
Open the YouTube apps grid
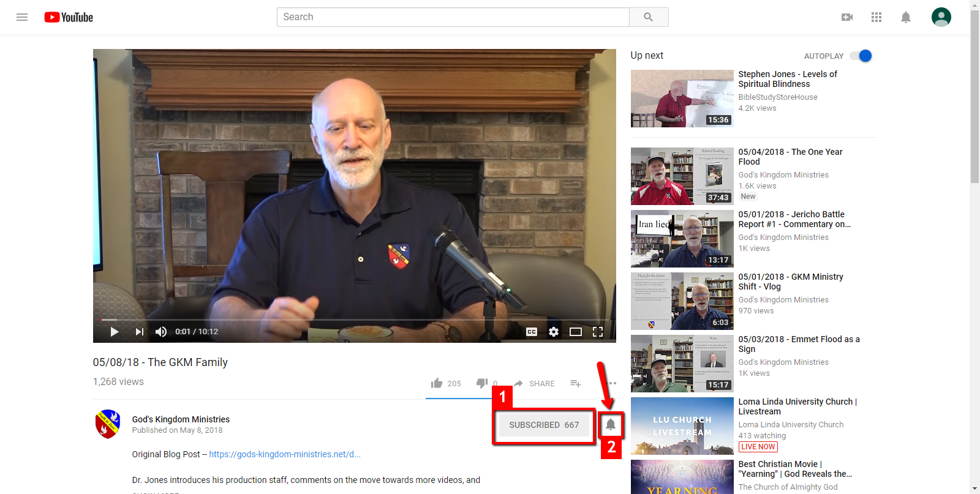point(876,17)
